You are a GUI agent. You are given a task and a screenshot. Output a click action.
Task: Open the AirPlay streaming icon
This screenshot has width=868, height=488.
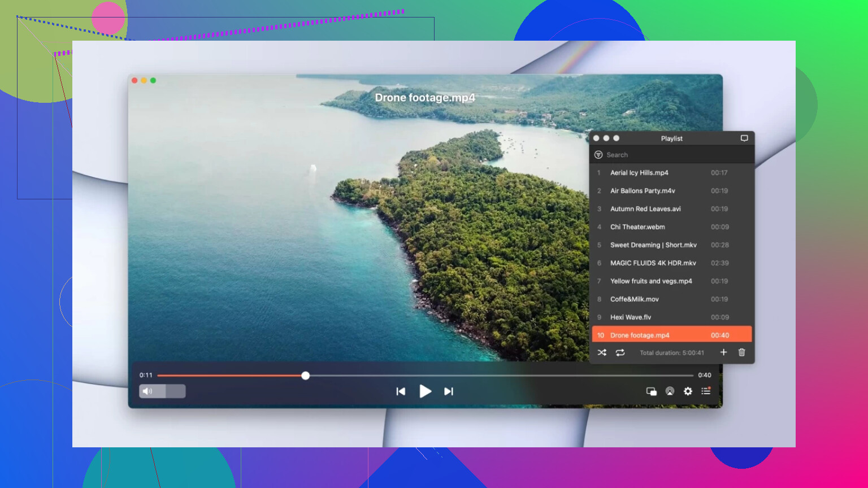point(670,391)
